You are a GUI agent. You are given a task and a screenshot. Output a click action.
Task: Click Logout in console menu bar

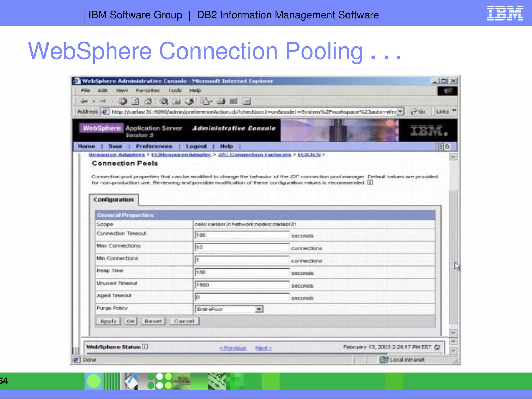click(196, 146)
